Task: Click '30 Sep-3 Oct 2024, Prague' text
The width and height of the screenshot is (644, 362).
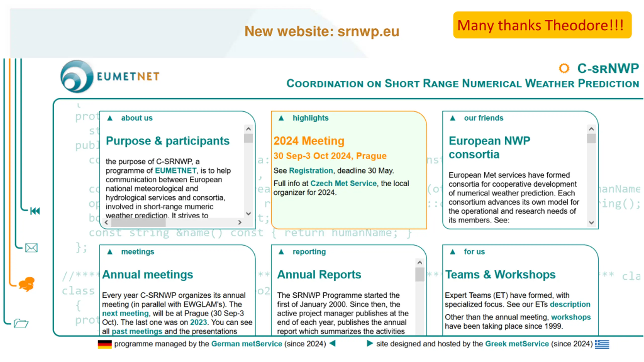Action: [x=330, y=156]
